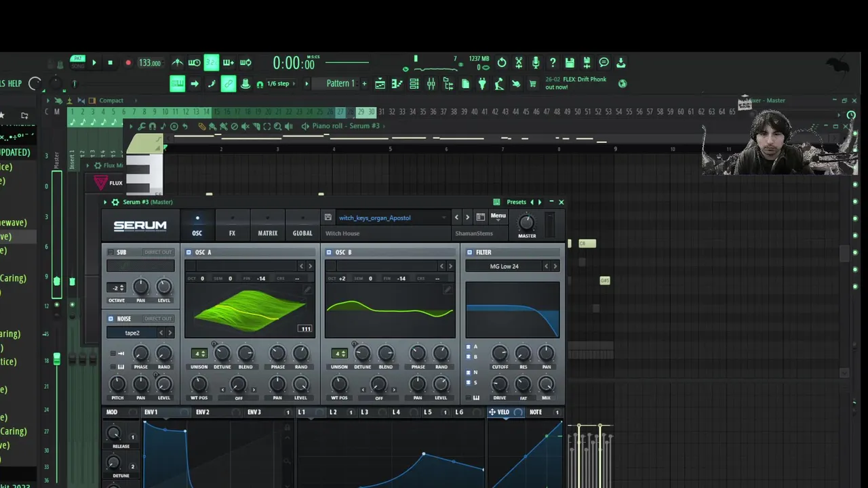Open the Serum Menu dropdown

(498, 216)
